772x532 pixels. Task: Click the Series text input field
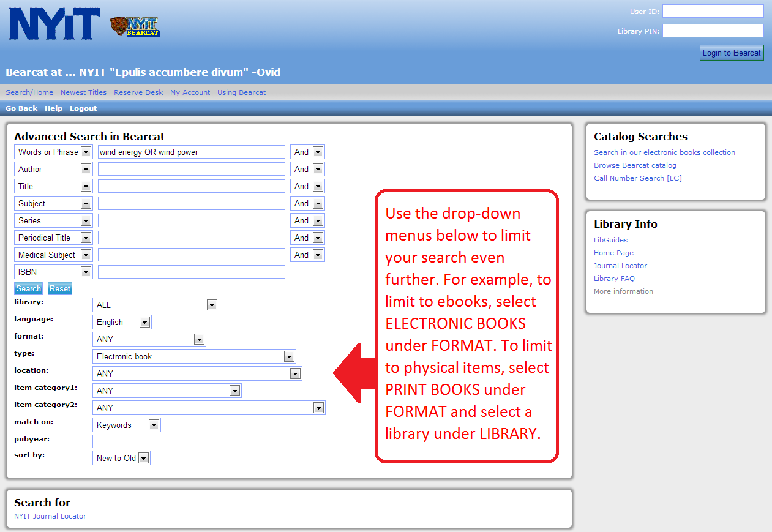point(192,220)
